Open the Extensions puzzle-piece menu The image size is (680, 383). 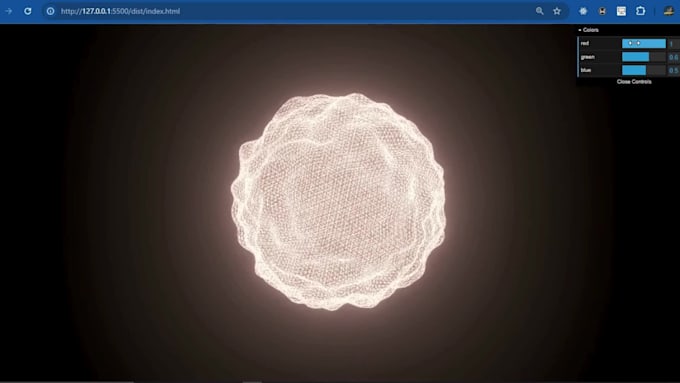point(641,11)
